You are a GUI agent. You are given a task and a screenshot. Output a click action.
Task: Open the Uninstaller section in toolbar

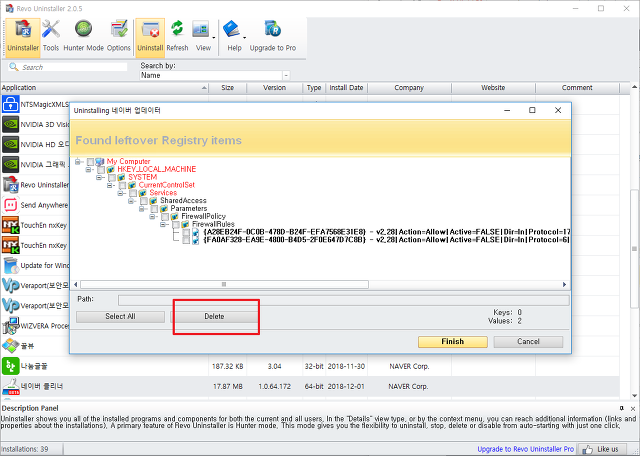tap(23, 37)
